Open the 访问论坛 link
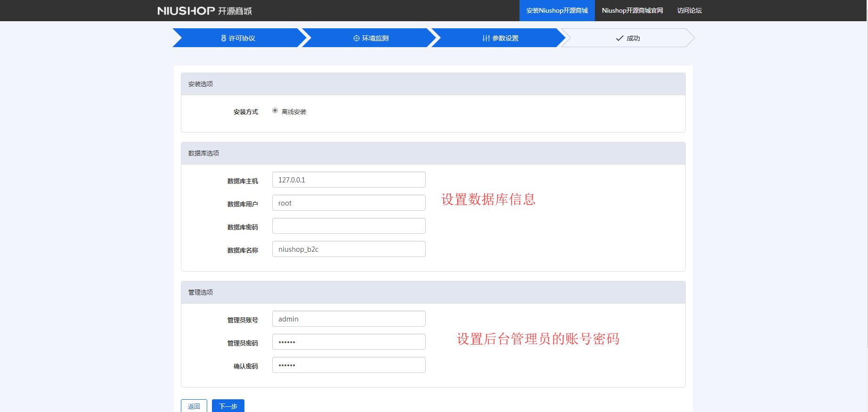The height and width of the screenshot is (412, 868). click(690, 10)
